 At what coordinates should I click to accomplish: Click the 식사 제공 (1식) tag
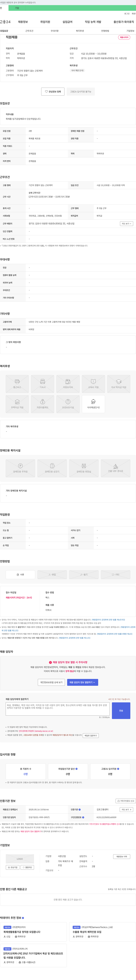(77, 70)
